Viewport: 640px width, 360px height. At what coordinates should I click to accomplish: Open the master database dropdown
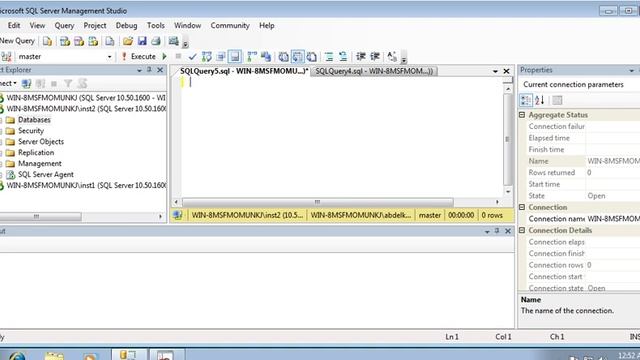point(109,57)
